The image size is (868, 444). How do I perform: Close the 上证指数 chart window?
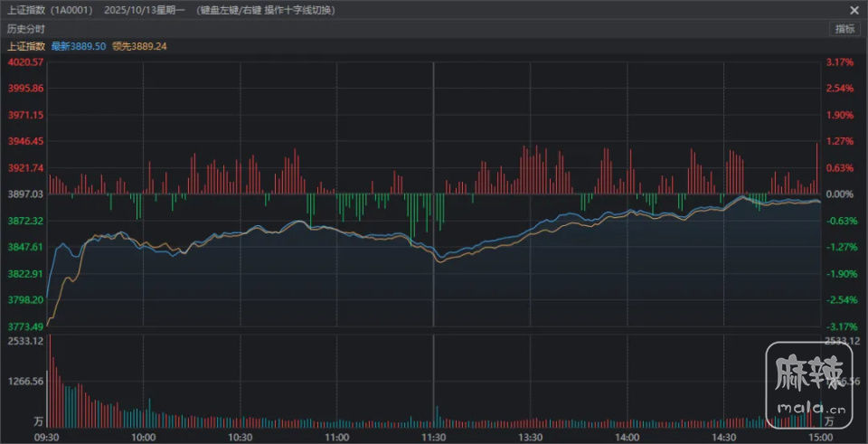click(x=854, y=10)
